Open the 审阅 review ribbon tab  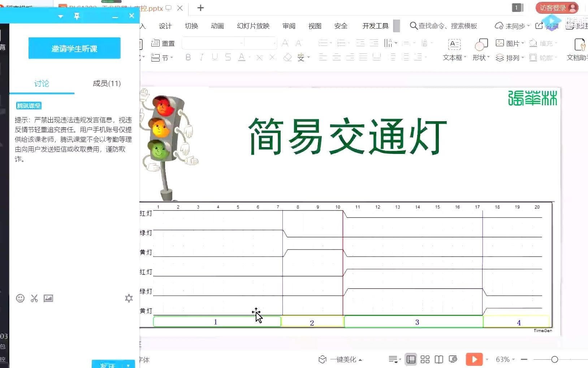tap(289, 26)
